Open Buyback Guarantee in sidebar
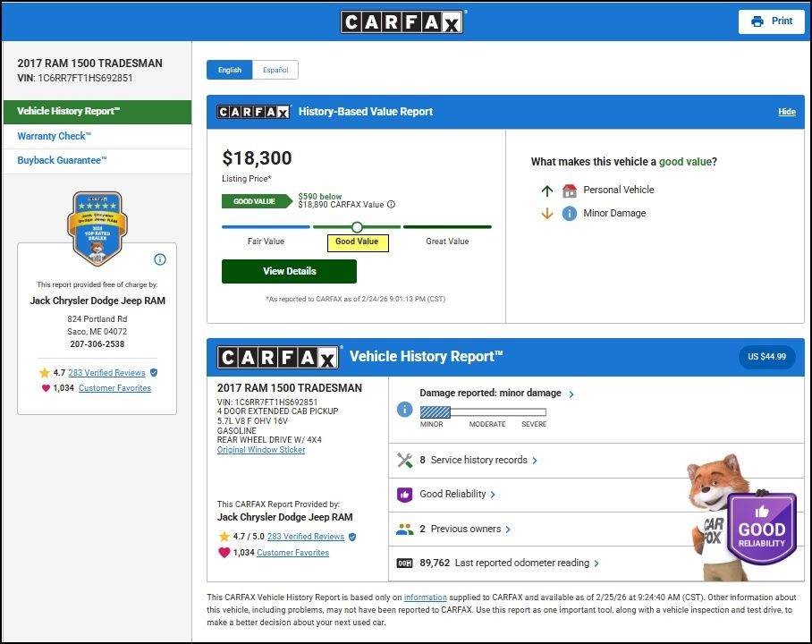 click(62, 161)
